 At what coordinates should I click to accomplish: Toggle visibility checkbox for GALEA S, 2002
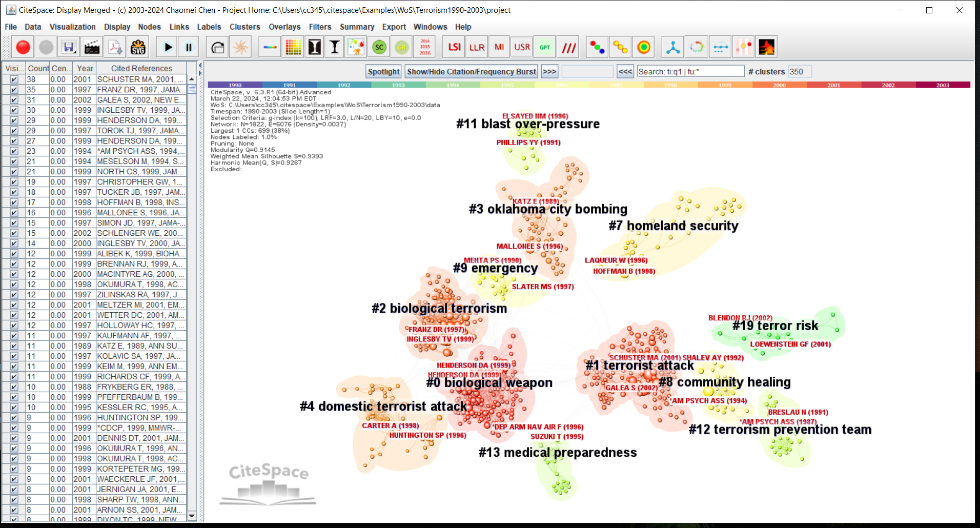click(14, 100)
